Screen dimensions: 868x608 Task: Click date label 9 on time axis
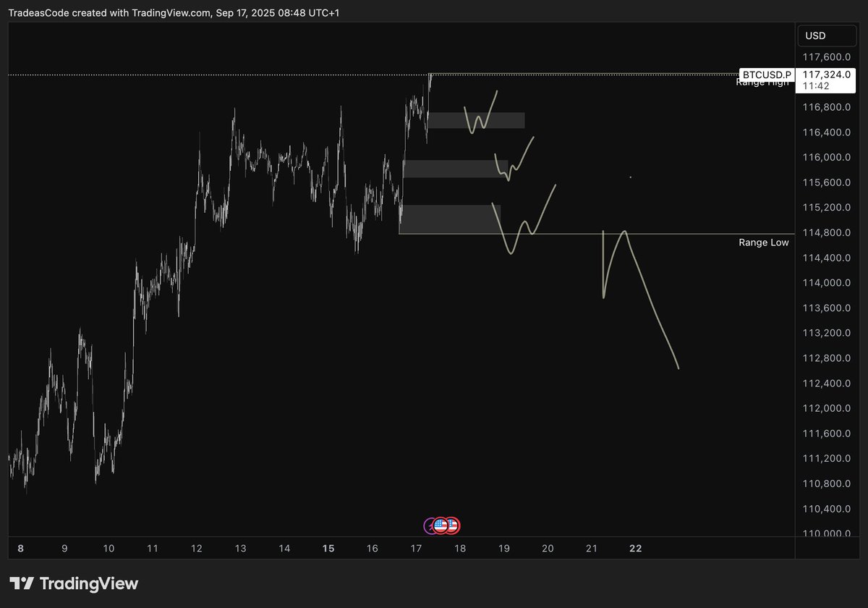click(x=64, y=549)
